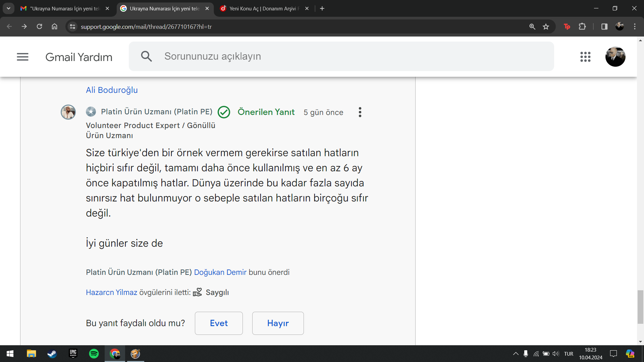This screenshot has height=362, width=644.
Task: Toggle the Chrome side panel
Action: (x=604, y=27)
